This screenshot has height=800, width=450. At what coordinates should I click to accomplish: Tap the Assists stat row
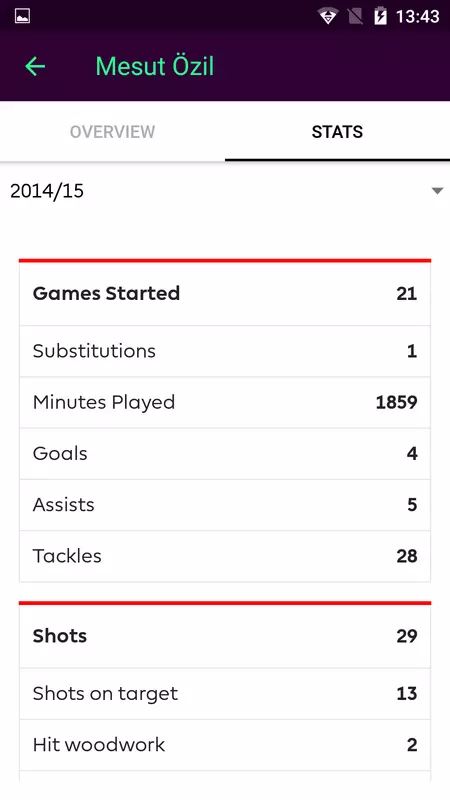point(225,505)
